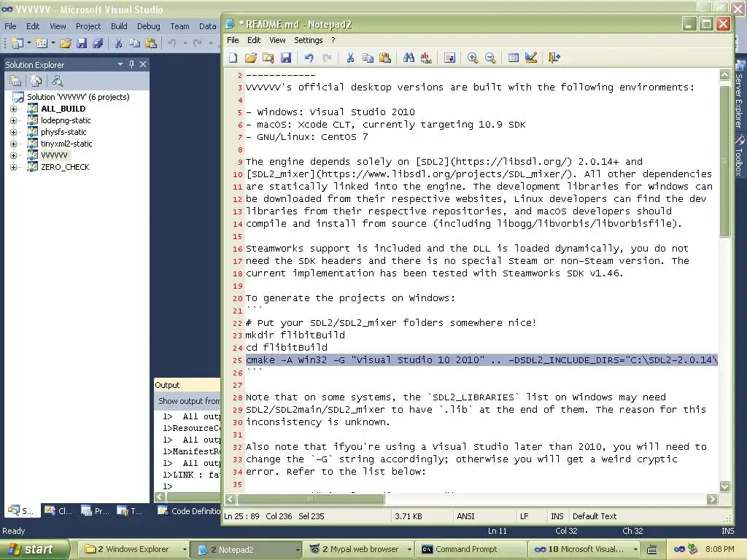Click the Redo arrow in Notepad2 toolbar
747x560 pixels.
coord(327,58)
